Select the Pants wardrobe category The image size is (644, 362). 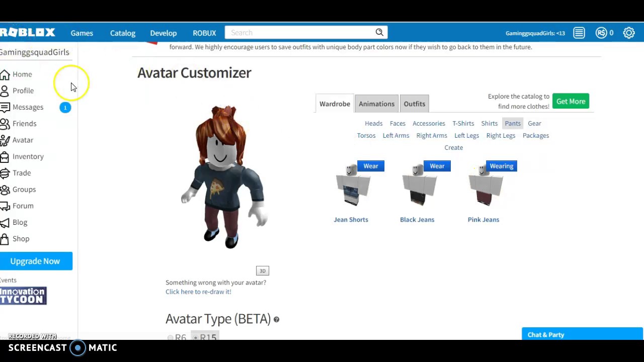coord(513,123)
